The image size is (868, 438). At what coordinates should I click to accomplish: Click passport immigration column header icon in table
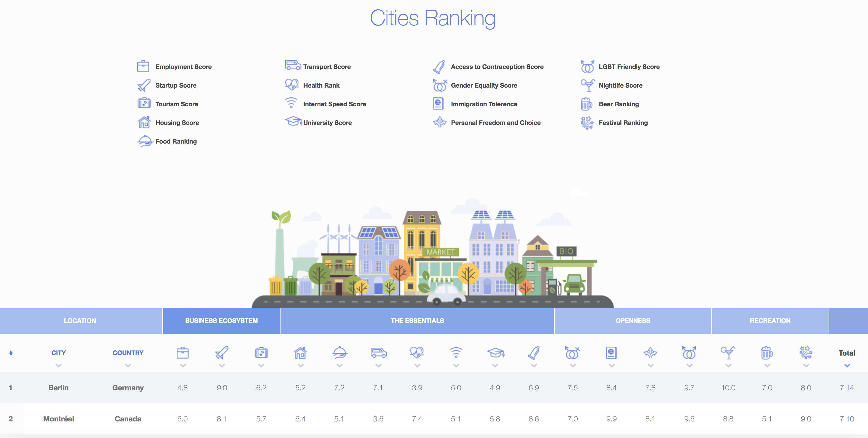coord(611,353)
